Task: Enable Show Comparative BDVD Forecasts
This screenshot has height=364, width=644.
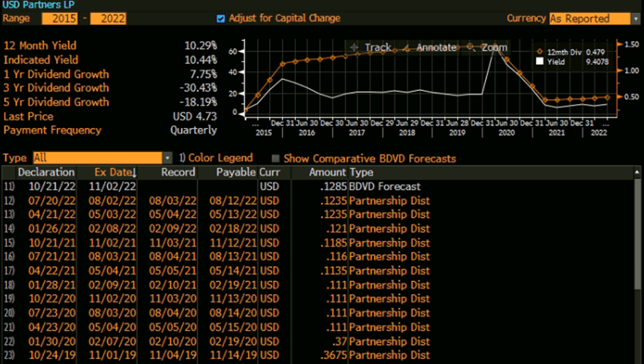Action: [x=276, y=159]
